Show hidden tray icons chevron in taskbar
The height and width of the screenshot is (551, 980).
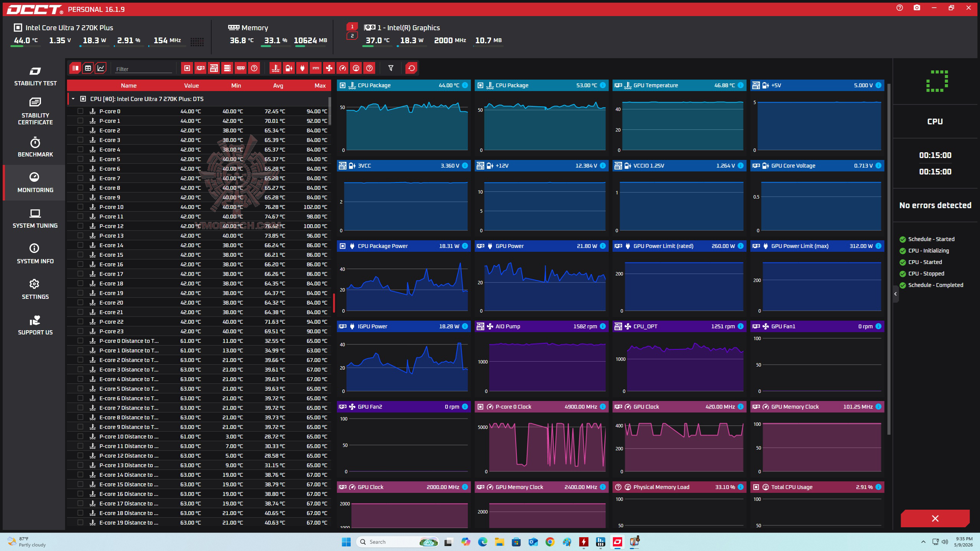click(923, 542)
